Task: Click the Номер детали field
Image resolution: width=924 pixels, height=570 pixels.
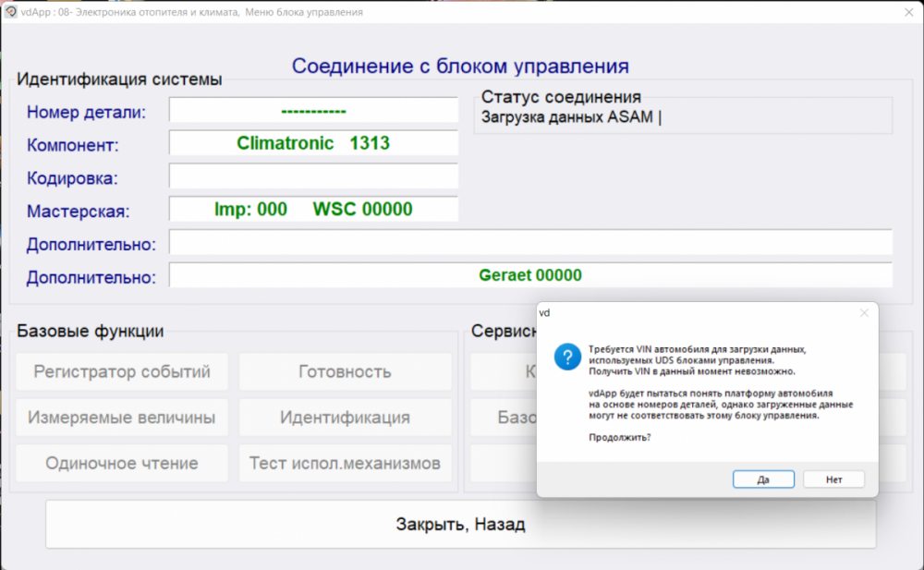Action: [x=313, y=110]
